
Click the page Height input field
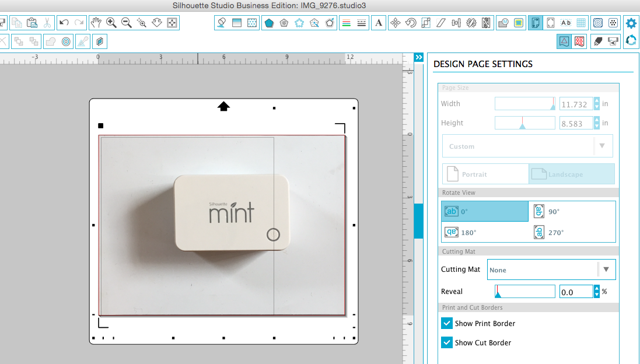pos(575,123)
